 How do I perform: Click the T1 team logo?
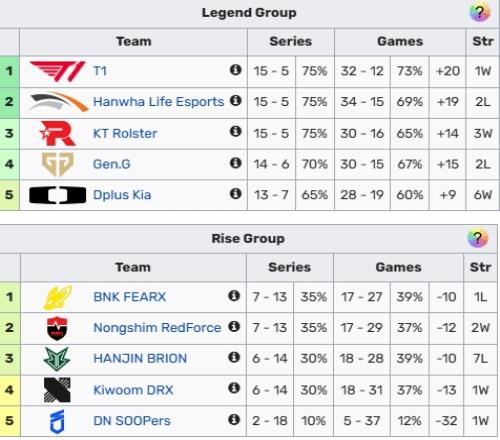tap(57, 71)
